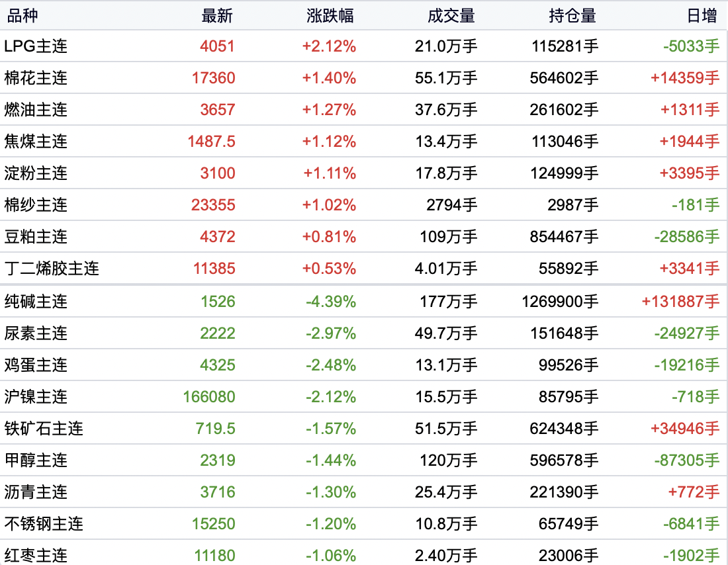This screenshot has height=565, width=728.
Task: Select 红枣主连 contract row
Action: coord(36,556)
